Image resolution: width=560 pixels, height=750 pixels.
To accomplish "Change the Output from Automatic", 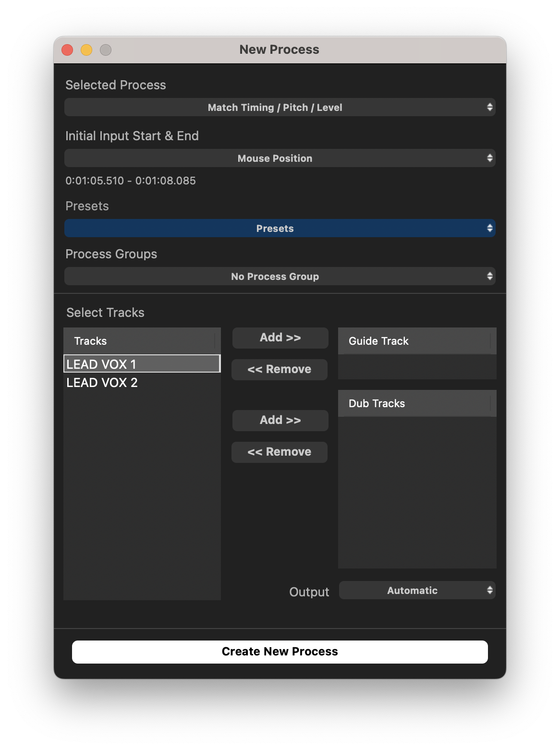I will pyautogui.click(x=417, y=590).
